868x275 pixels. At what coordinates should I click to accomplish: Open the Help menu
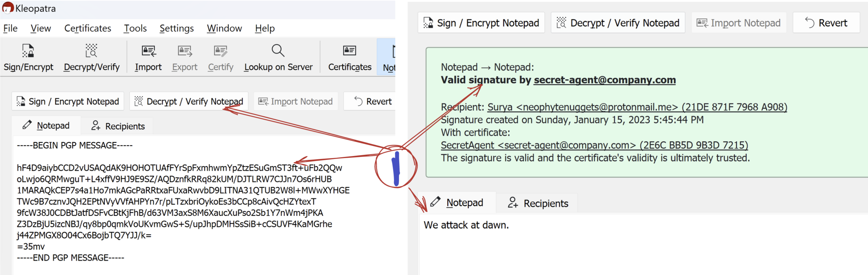point(265,28)
